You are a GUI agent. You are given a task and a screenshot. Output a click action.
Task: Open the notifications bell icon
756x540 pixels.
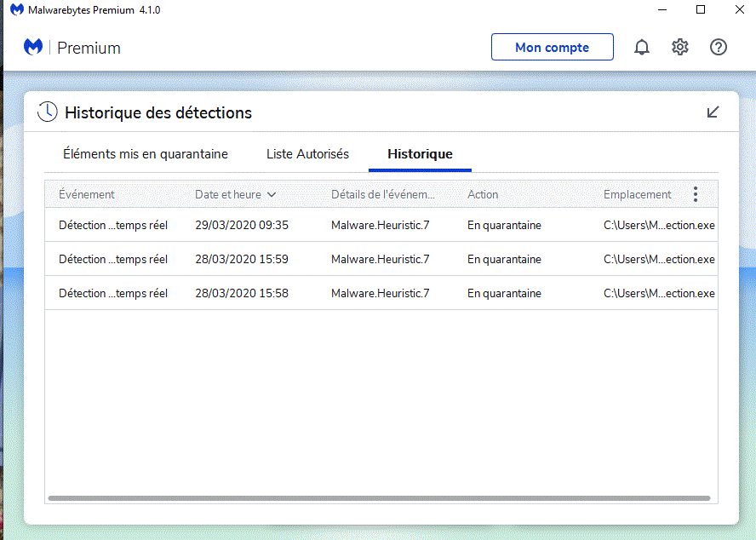642,48
